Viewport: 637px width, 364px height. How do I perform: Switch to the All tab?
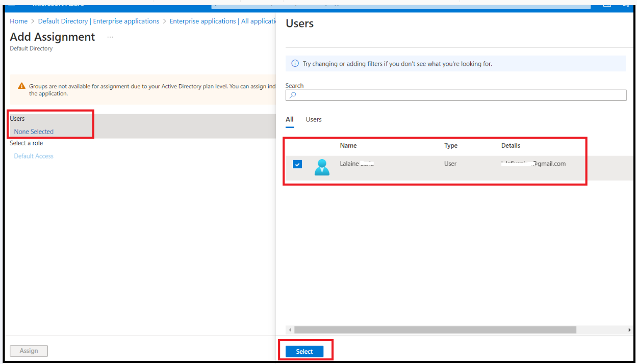[290, 120]
